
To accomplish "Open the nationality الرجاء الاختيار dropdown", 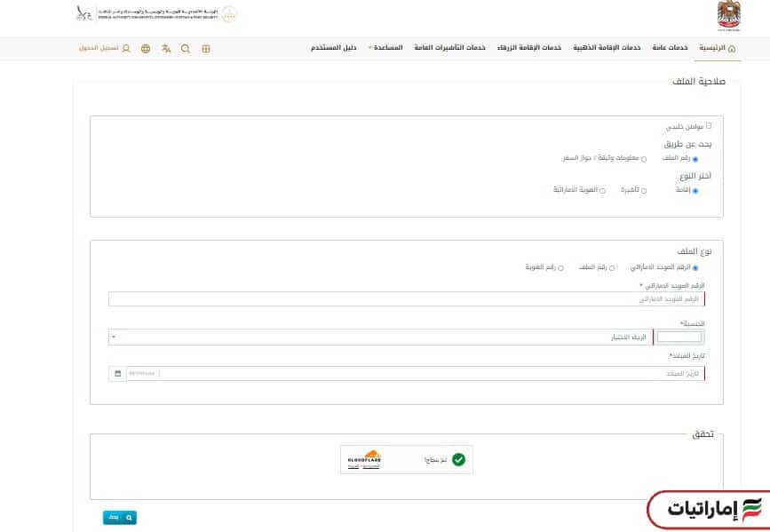I will point(380,337).
